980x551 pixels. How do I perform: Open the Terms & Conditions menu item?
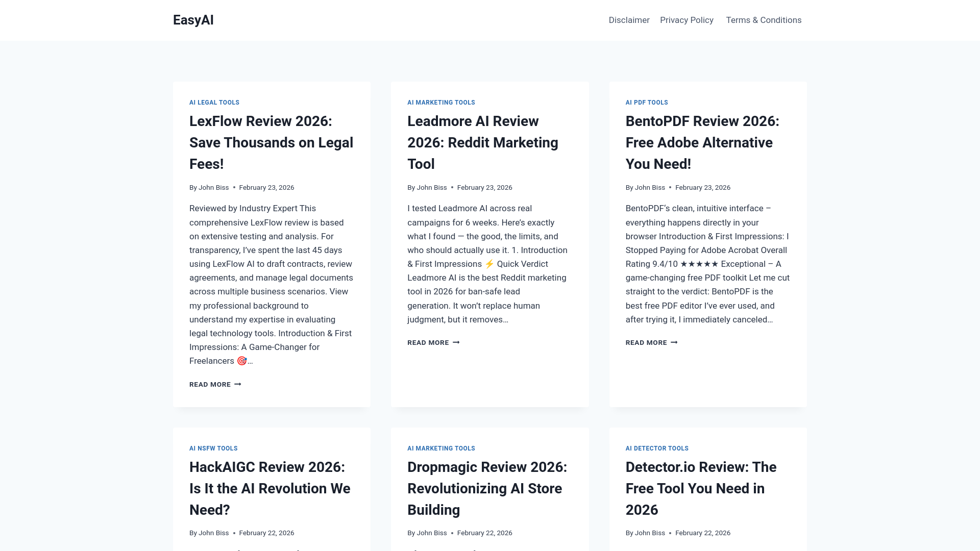(764, 20)
